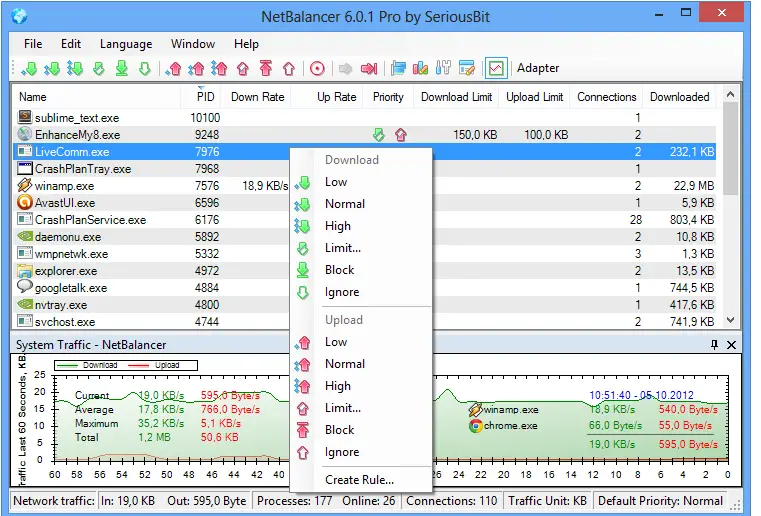Image resolution: width=761 pixels, height=516 pixels.
Task: Choose Block under Upload in context menu
Action: (x=361, y=430)
